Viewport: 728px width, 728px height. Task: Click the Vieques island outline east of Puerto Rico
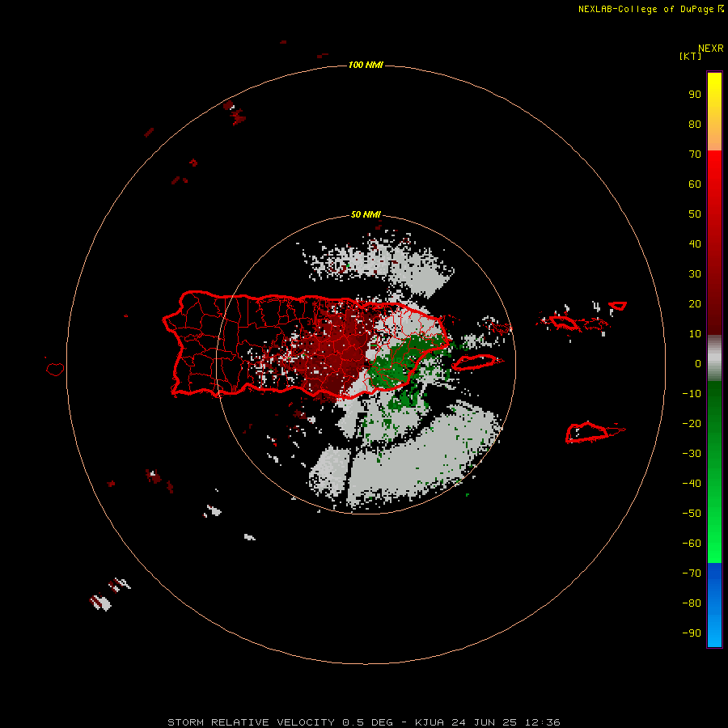tap(477, 362)
